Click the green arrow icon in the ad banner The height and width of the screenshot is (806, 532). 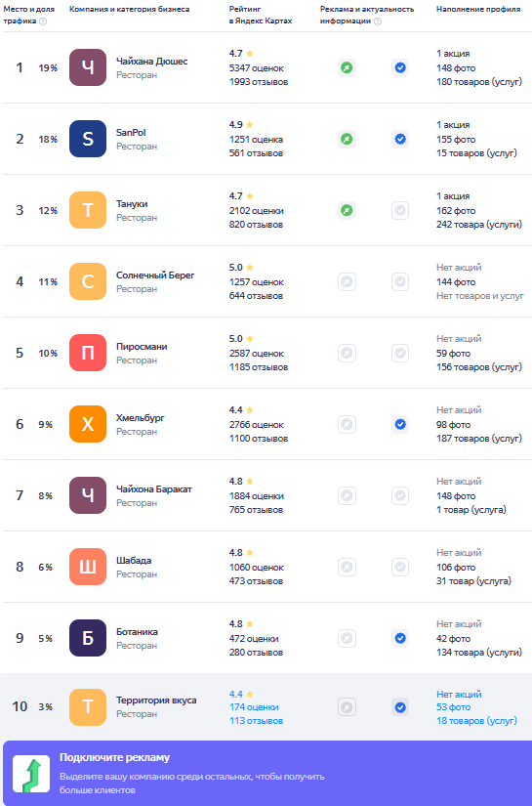coord(31,774)
